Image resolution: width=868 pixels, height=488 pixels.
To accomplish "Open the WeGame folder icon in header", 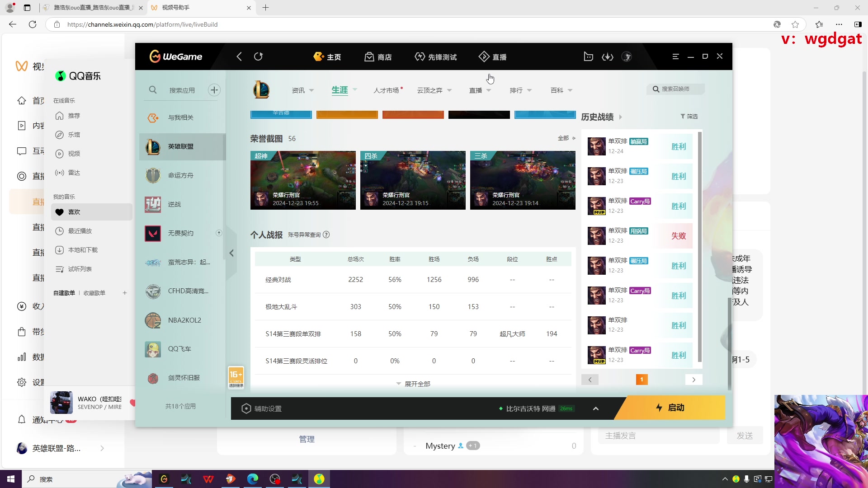I will 588,56.
